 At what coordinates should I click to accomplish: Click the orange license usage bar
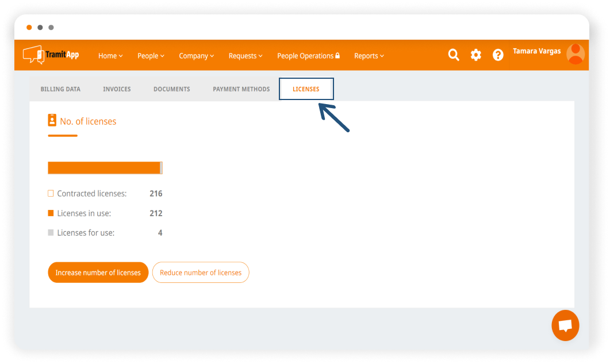[104, 168]
